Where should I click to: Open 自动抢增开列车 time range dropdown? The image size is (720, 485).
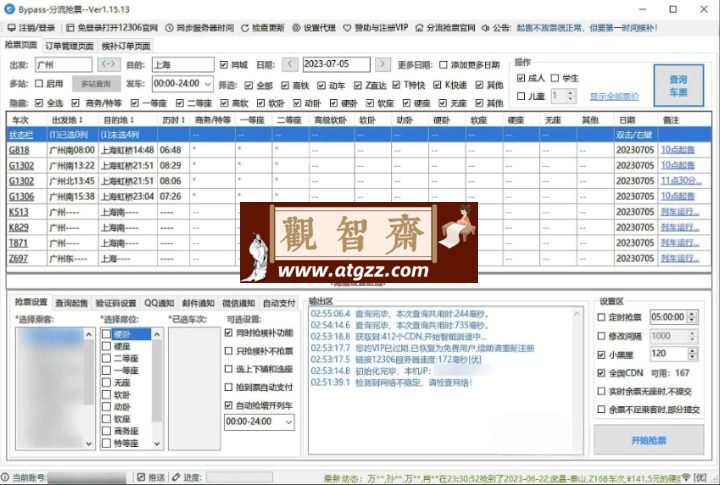[x=288, y=422]
